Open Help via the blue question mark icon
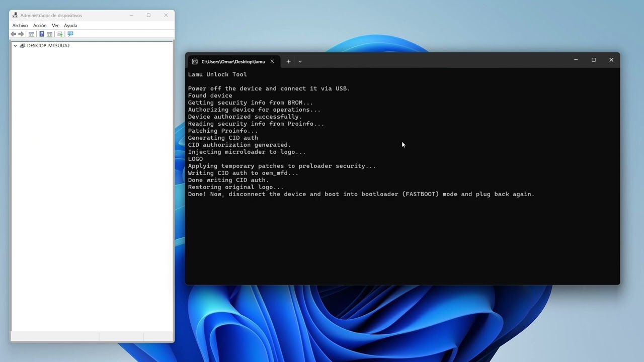 42,34
